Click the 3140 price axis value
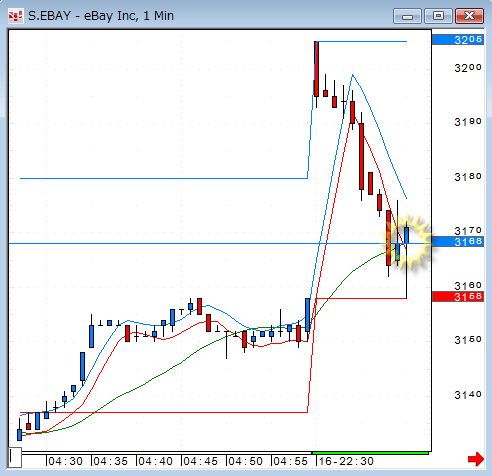Image resolution: width=492 pixels, height=476 pixels. click(x=468, y=395)
